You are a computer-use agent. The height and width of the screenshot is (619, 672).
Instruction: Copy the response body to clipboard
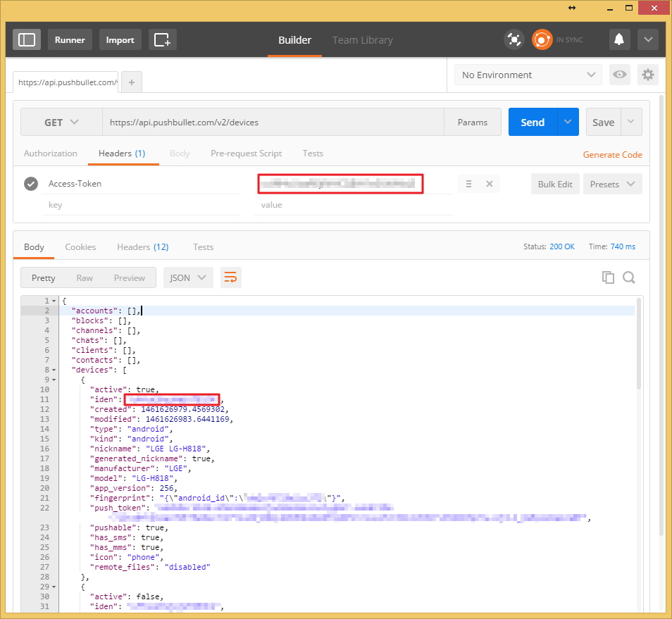click(608, 277)
